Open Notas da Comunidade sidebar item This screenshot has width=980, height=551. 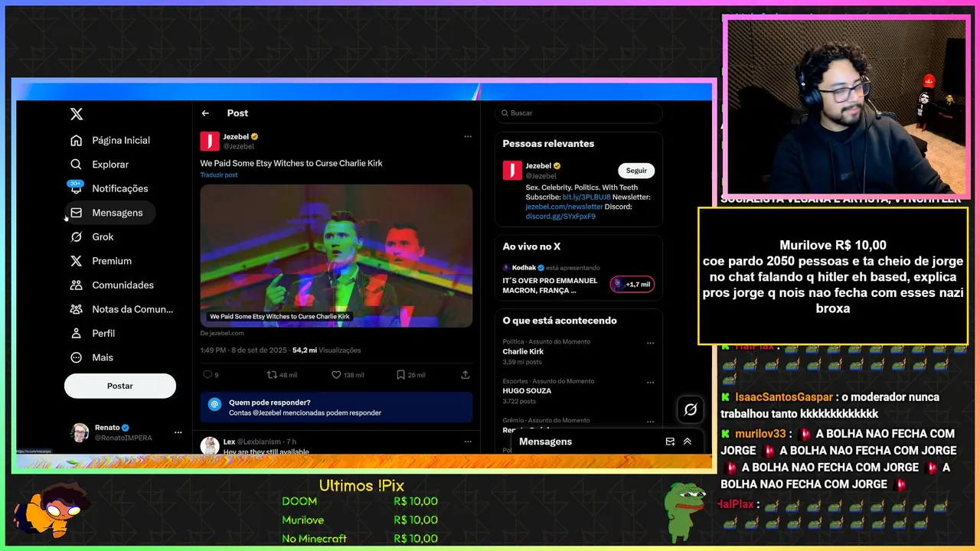122,309
